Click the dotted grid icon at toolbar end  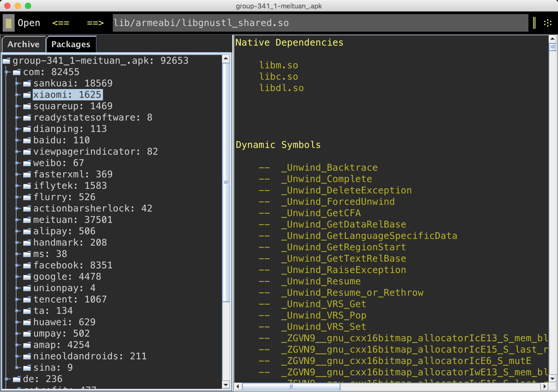coord(547,23)
